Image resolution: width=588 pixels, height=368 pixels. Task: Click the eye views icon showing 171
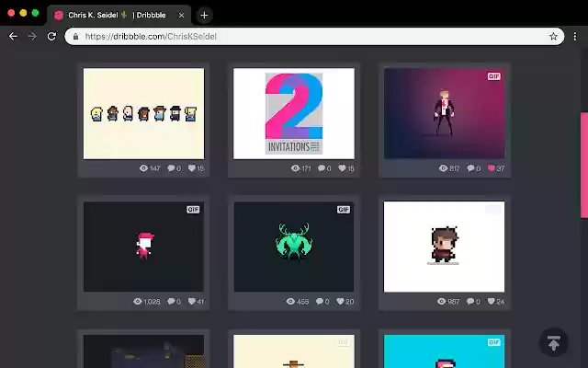(296, 168)
